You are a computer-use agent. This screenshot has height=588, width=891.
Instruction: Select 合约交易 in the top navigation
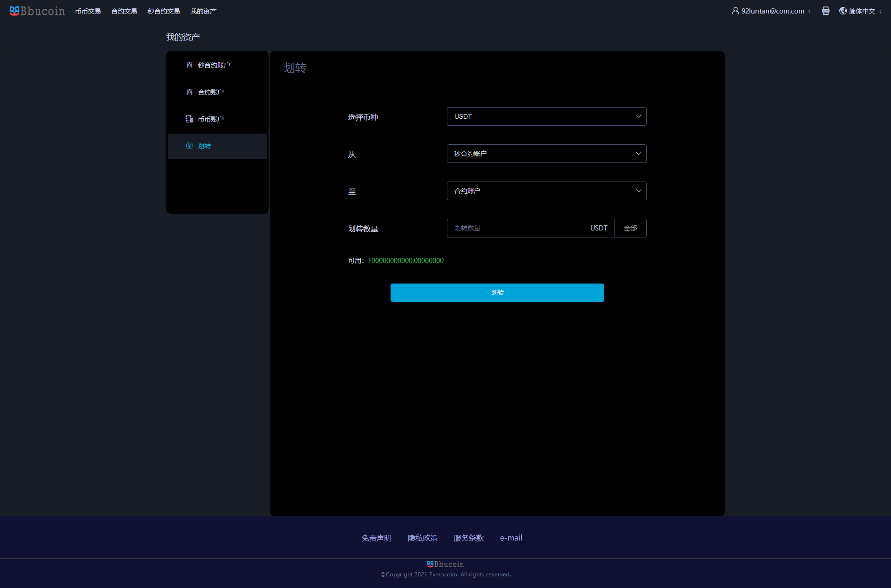click(x=124, y=11)
